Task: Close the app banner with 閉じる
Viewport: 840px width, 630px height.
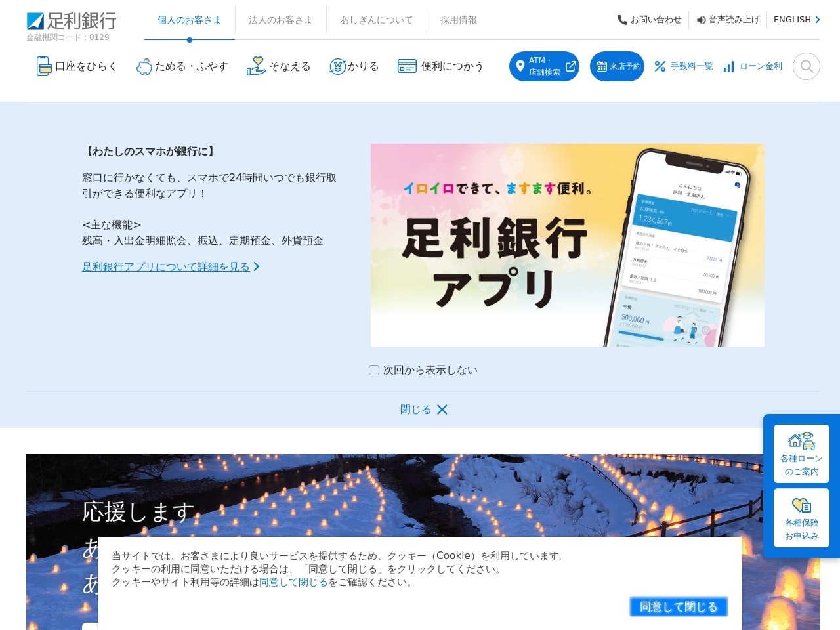Action: 423,409
